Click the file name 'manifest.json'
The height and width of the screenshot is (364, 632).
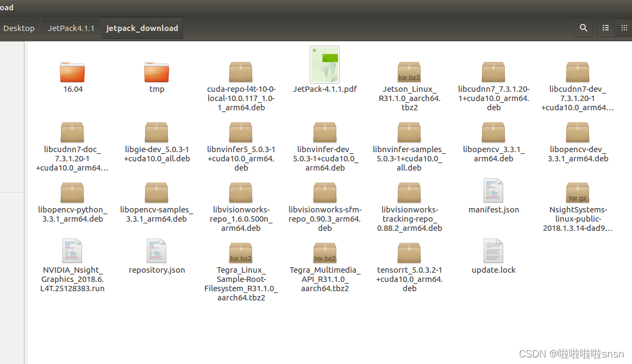coord(494,210)
